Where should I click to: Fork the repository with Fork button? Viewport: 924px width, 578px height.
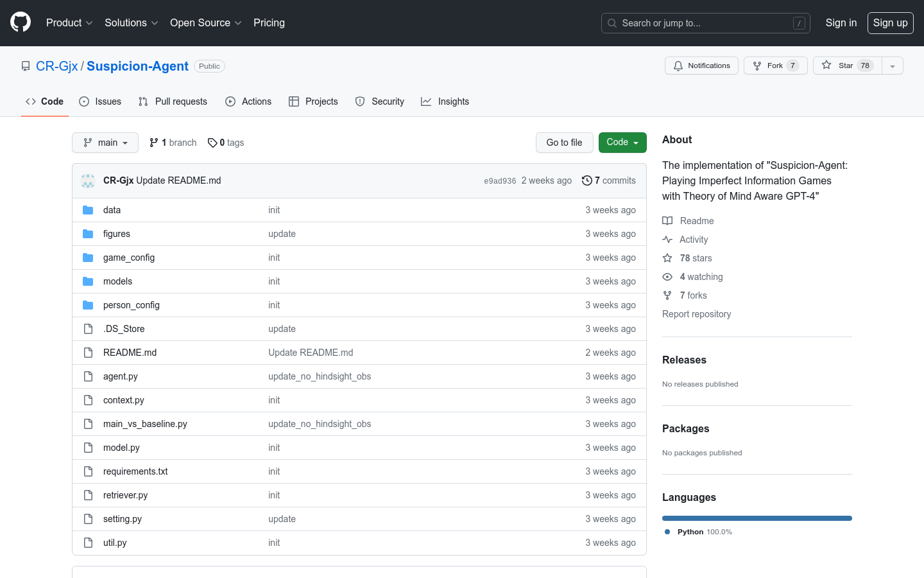pyautogui.click(x=776, y=66)
